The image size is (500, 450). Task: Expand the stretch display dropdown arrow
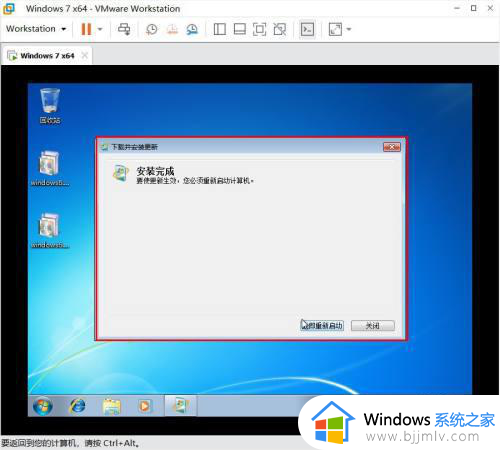(349, 29)
